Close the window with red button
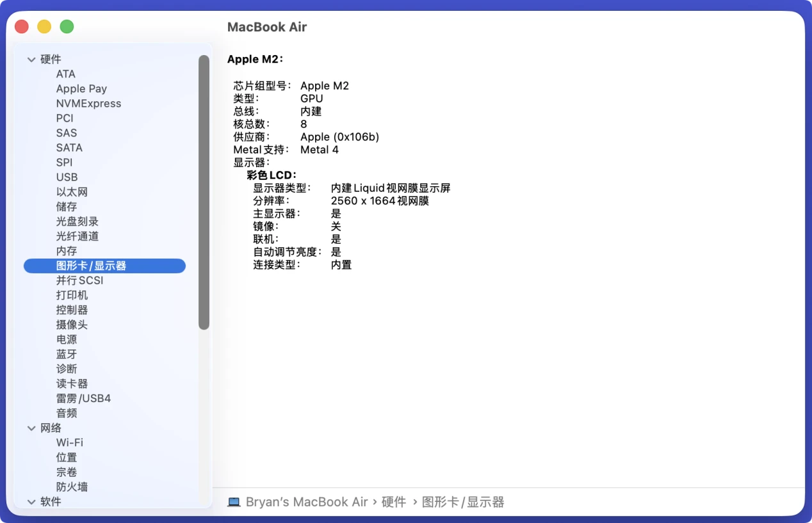The image size is (812, 523). [22, 26]
